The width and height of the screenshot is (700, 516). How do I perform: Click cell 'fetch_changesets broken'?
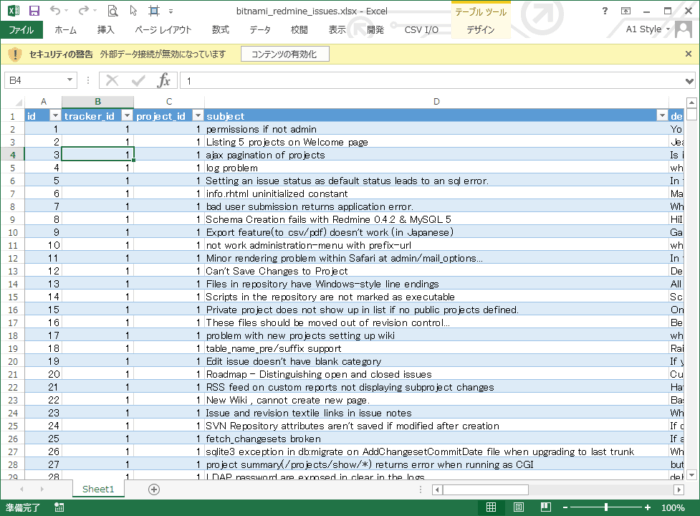point(436,439)
